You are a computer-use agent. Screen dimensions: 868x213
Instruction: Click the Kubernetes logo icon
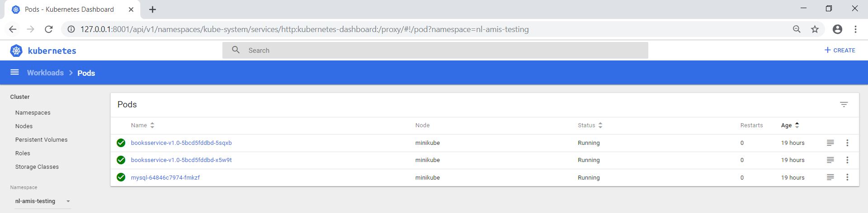[16, 51]
